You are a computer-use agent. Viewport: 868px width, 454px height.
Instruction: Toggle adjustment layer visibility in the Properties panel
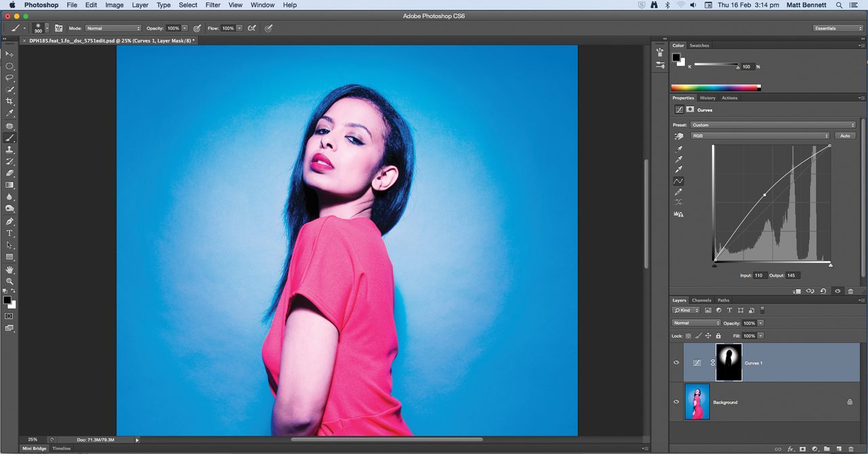837,291
